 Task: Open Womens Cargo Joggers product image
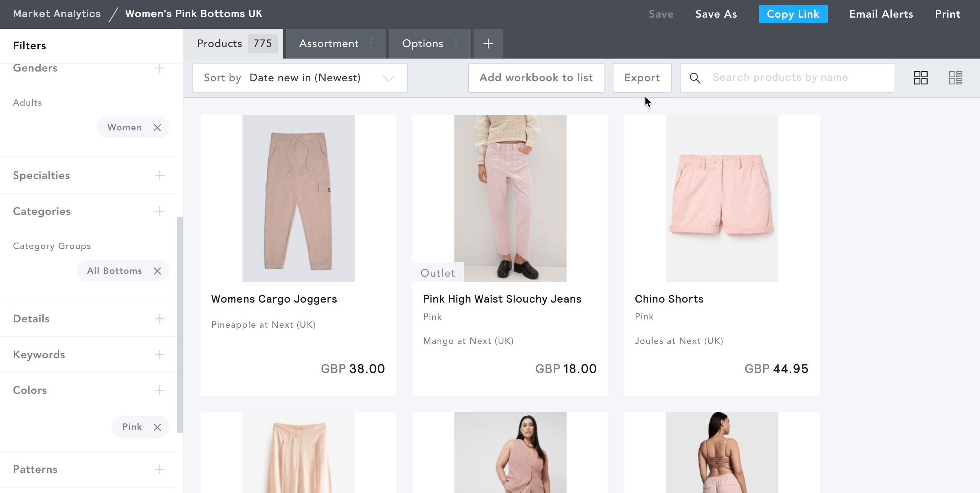pyautogui.click(x=298, y=198)
